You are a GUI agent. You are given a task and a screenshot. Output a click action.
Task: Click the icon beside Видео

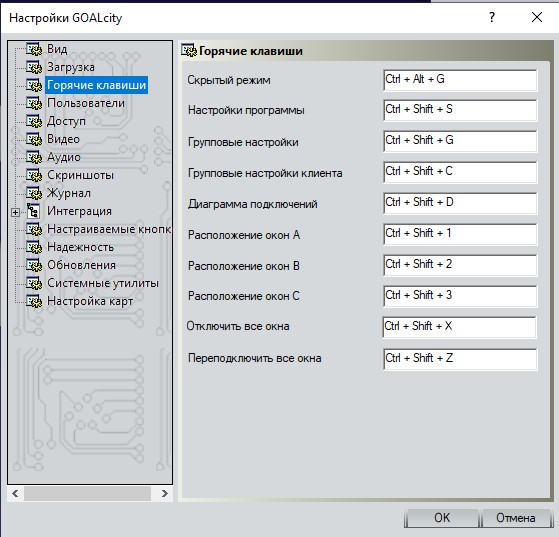(34, 139)
